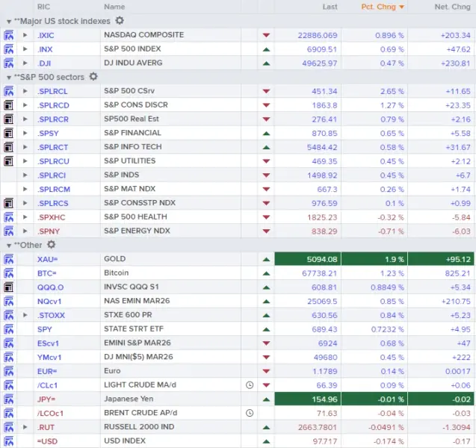Click the news icon for .SPLRCU row
476x448 pixels.
[x=8, y=161]
